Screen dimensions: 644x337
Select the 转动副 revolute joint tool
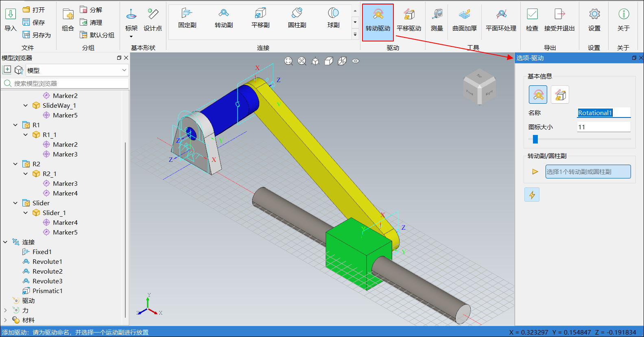[x=224, y=19]
